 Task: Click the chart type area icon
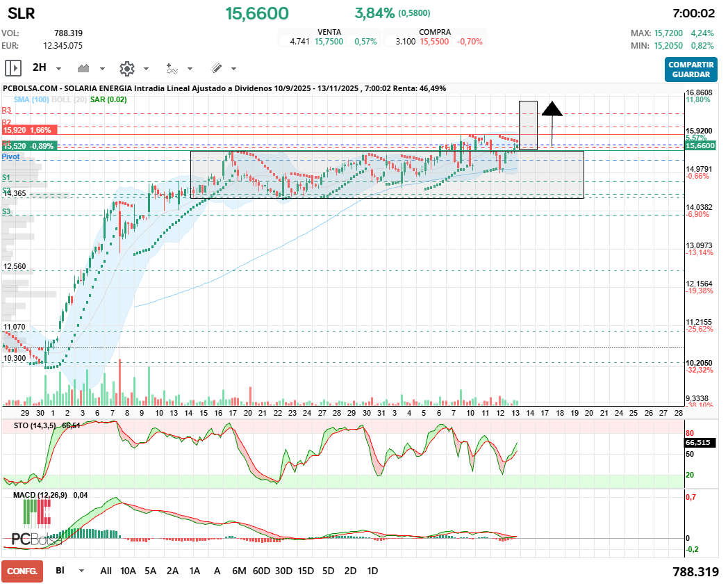[x=85, y=68]
